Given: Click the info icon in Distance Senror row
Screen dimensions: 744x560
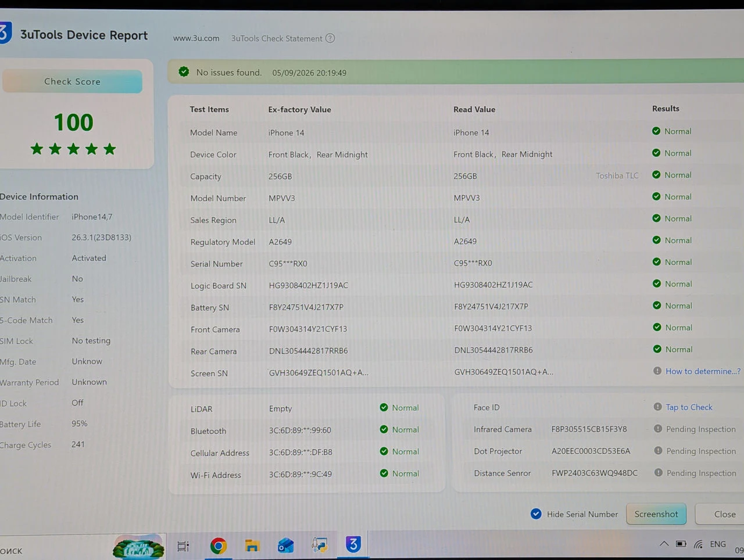Looking at the screenshot, I should coord(659,473).
